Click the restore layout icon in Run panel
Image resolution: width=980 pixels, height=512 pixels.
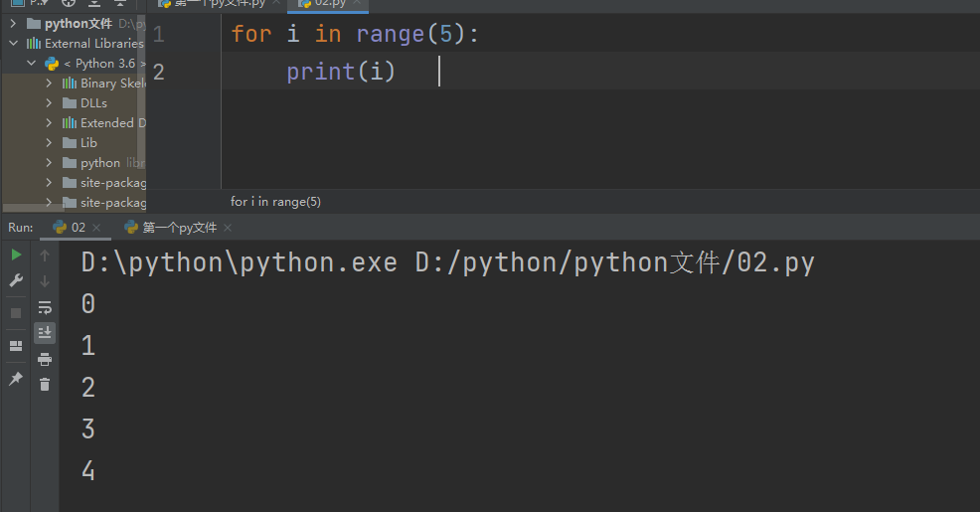pyautogui.click(x=16, y=346)
